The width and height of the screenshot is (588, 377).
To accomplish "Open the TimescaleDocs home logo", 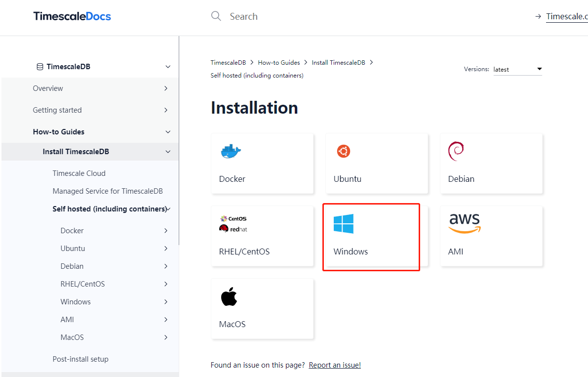I will point(72,16).
